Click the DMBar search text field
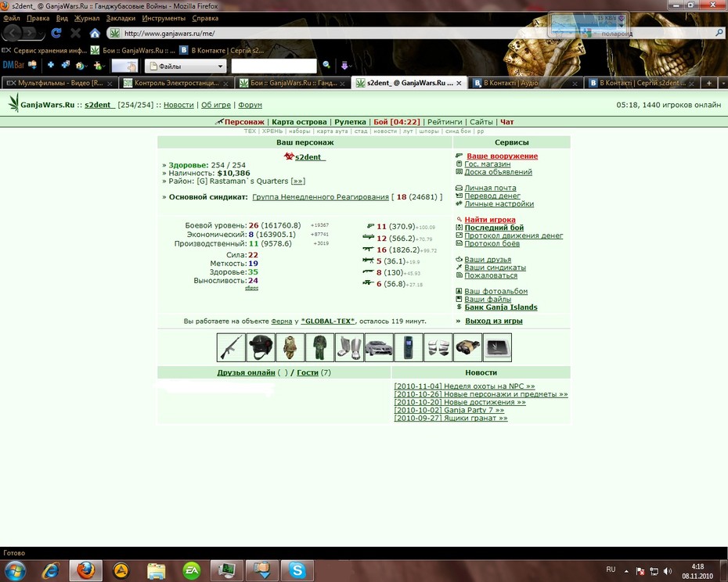Image resolution: width=728 pixels, height=582 pixels. [274, 66]
